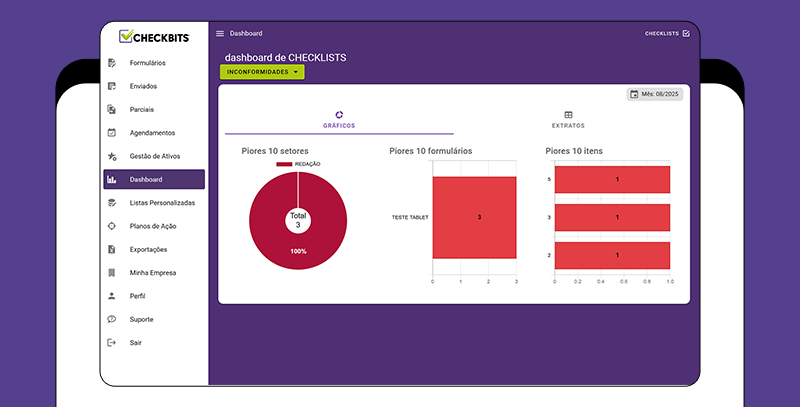Open Minha Empresa menu item
800x407 pixels.
[x=154, y=273]
